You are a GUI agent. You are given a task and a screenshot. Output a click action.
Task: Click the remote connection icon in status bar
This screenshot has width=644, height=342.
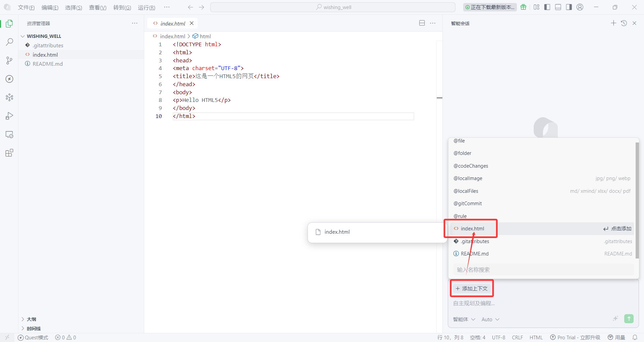tap(7, 337)
